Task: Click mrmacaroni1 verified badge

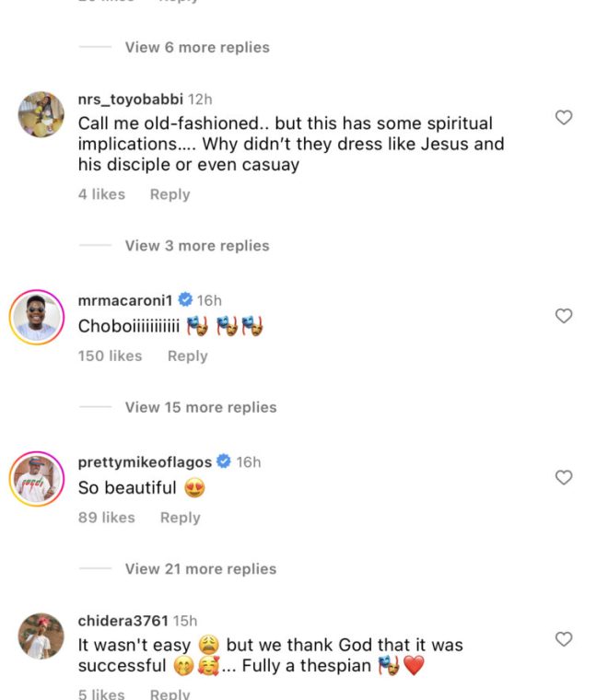Action: (x=185, y=300)
